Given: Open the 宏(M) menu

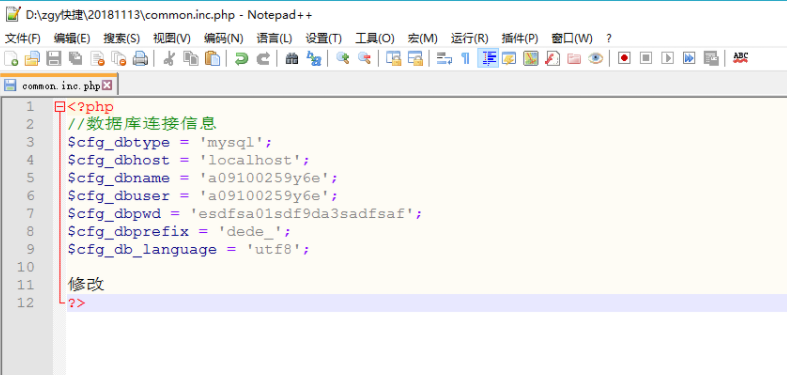Looking at the screenshot, I should [x=423, y=39].
